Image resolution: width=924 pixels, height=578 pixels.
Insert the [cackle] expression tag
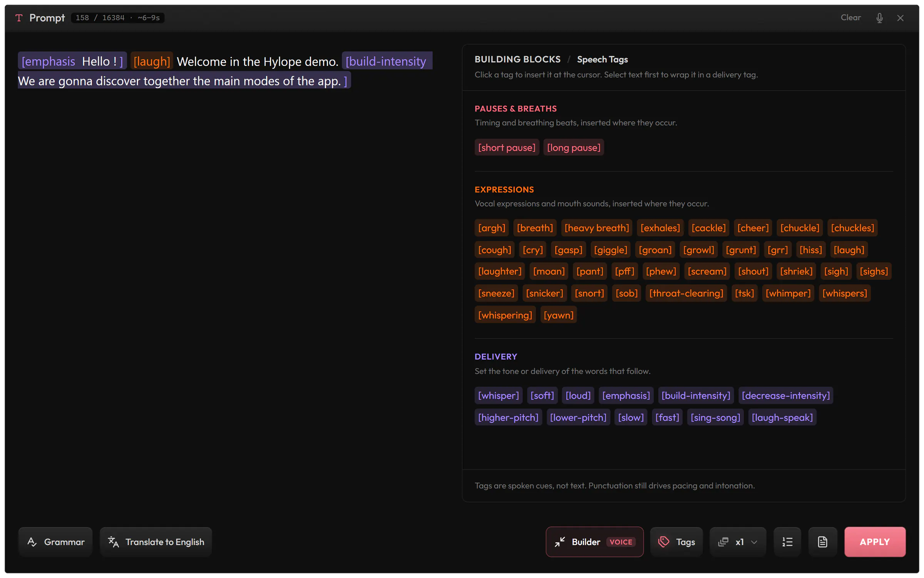point(708,228)
